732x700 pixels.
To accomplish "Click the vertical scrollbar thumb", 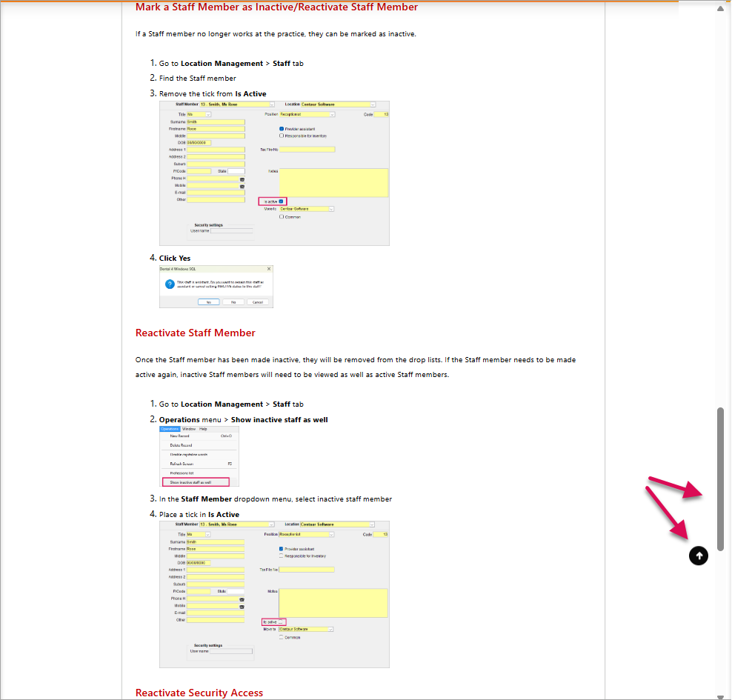I will coord(720,479).
